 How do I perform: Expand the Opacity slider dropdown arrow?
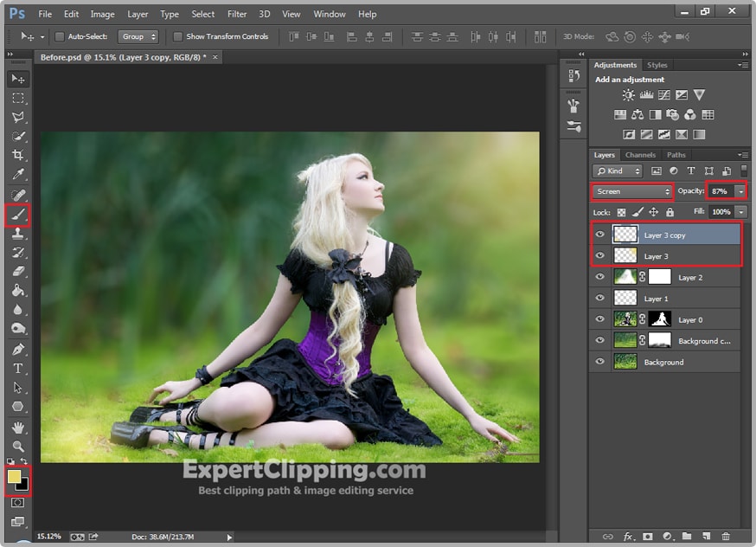741,191
